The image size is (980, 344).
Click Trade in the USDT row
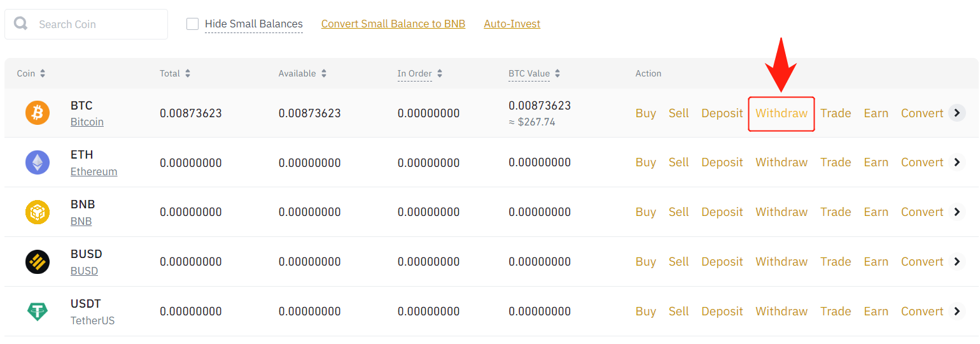click(836, 312)
